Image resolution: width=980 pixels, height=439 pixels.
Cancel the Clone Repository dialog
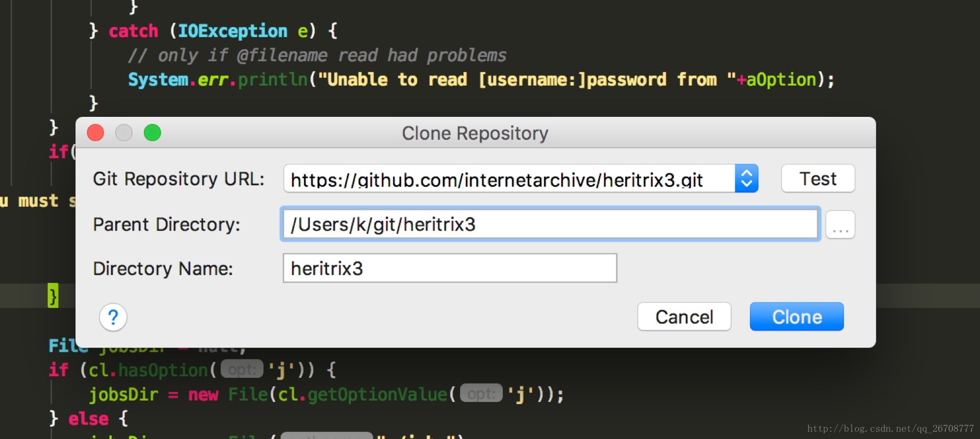click(684, 316)
